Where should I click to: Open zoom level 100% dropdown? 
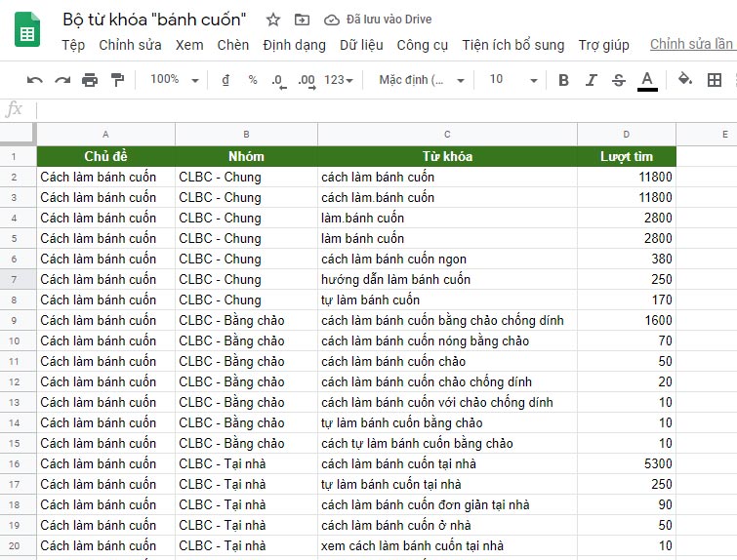tap(175, 79)
